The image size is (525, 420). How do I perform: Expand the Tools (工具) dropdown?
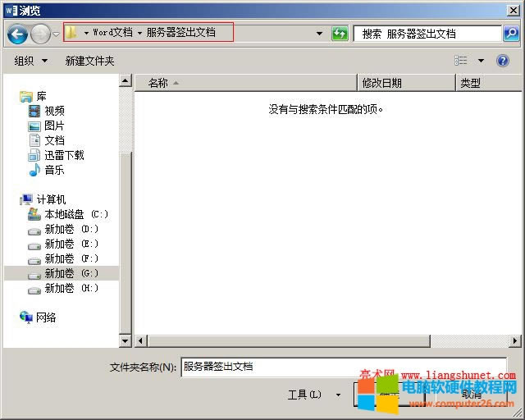(x=338, y=395)
